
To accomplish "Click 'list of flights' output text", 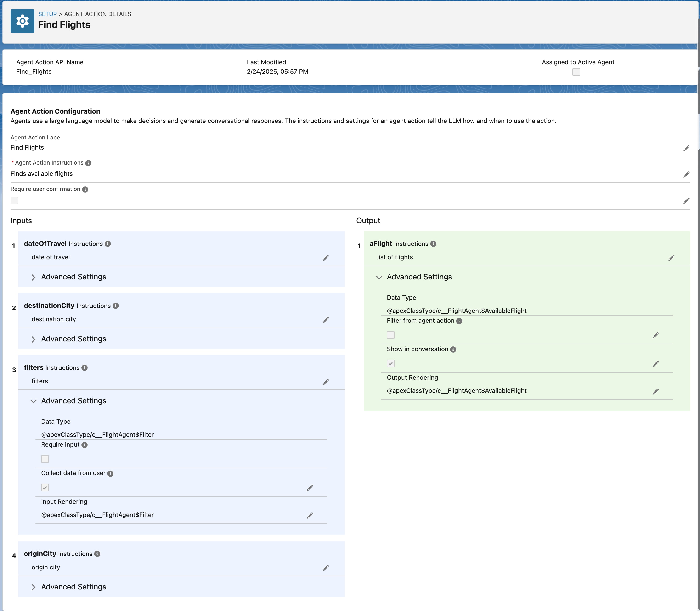I will pyautogui.click(x=395, y=257).
